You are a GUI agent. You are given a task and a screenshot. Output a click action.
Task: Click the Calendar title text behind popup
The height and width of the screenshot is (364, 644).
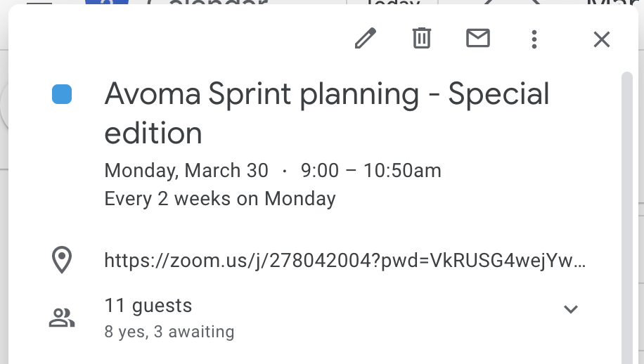point(207,3)
